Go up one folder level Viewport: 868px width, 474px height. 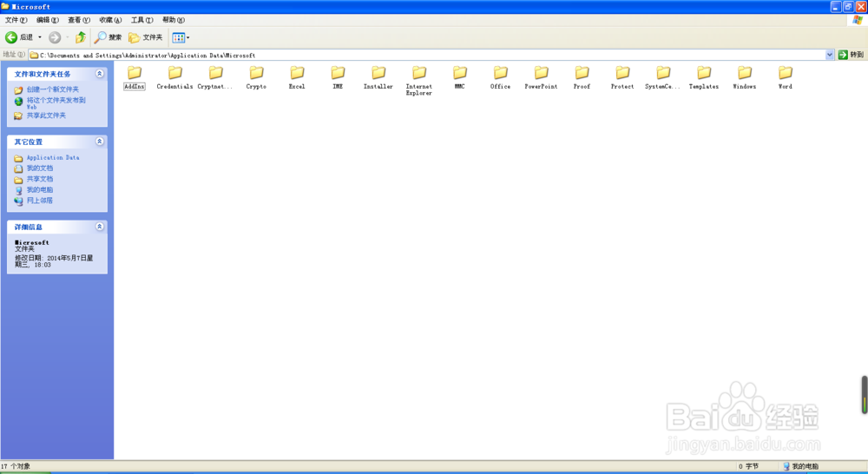coord(81,37)
